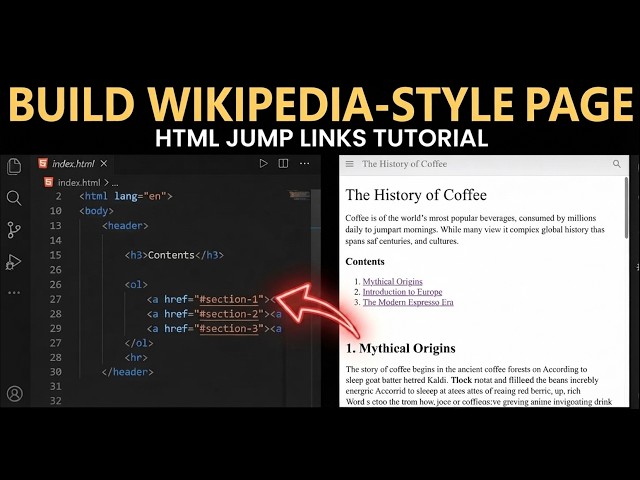The image size is (640, 480).
Task: Select the index.html tab
Action: (73, 164)
